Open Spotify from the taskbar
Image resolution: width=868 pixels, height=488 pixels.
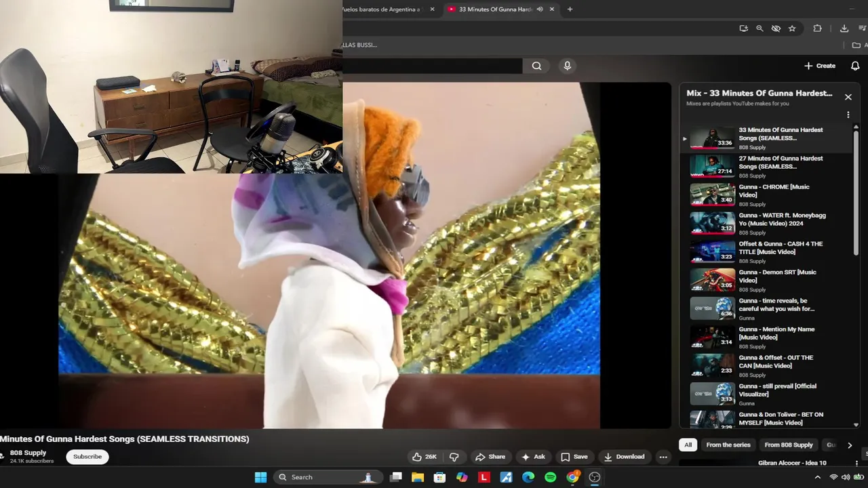(551, 477)
